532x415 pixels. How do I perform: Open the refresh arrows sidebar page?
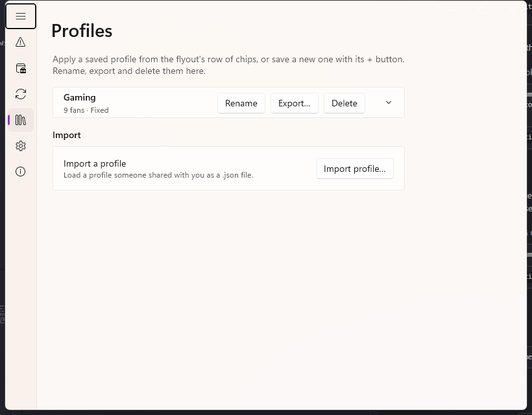[x=21, y=94]
